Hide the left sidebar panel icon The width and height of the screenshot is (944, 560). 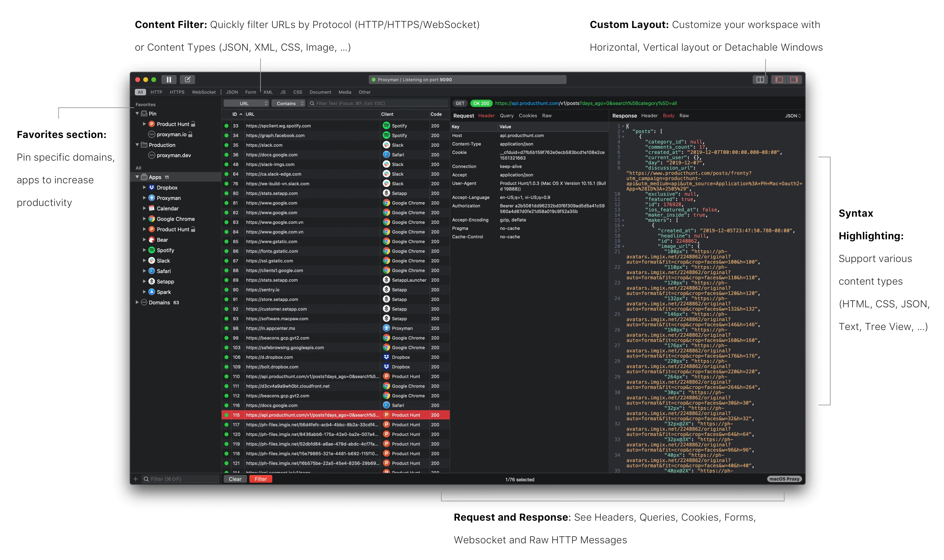click(779, 80)
